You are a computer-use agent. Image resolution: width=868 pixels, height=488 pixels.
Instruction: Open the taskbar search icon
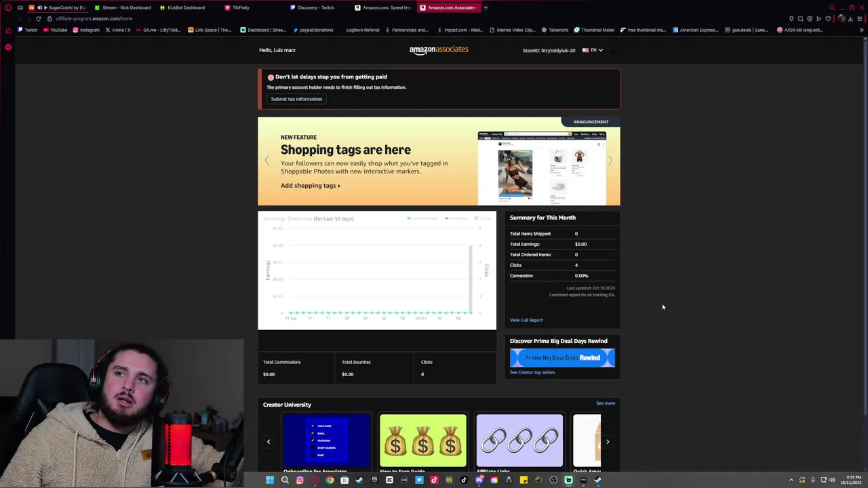[285, 480]
